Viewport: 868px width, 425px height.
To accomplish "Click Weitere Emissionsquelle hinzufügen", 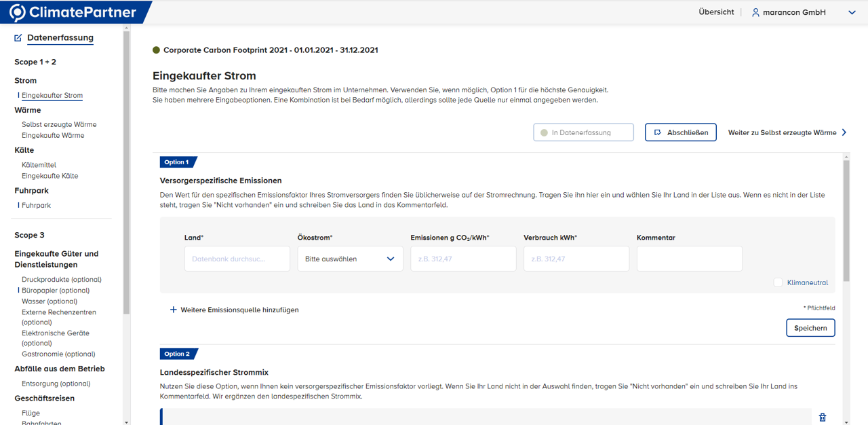I will point(239,310).
